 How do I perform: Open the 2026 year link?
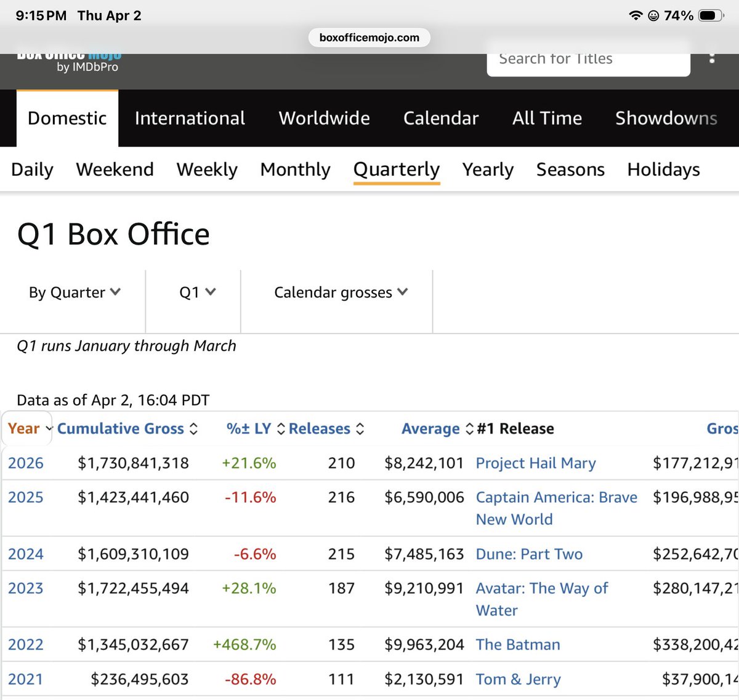[25, 463]
